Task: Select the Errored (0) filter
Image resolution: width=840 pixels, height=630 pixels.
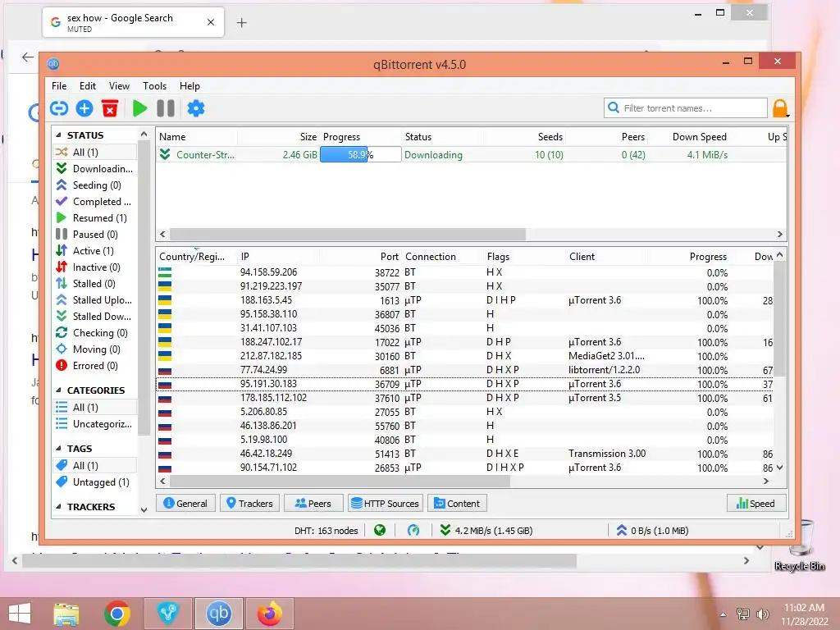Action: 94,366
